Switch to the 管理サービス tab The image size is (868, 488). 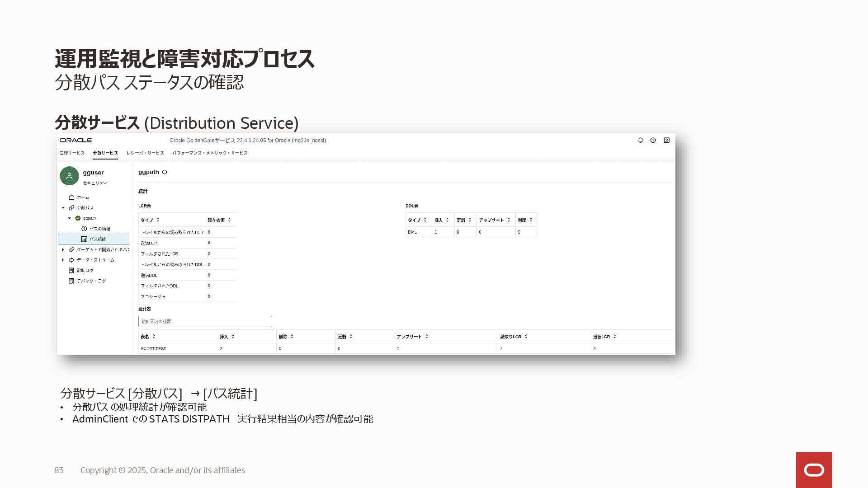tap(72, 153)
